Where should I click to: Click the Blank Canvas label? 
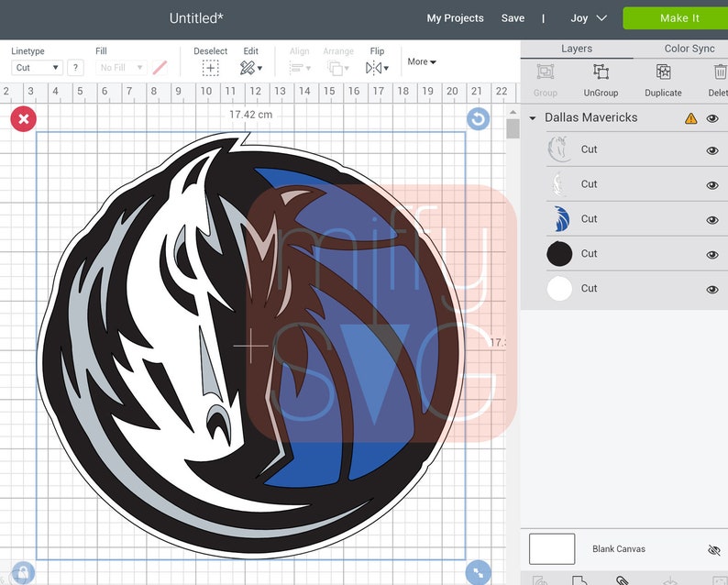point(618,549)
